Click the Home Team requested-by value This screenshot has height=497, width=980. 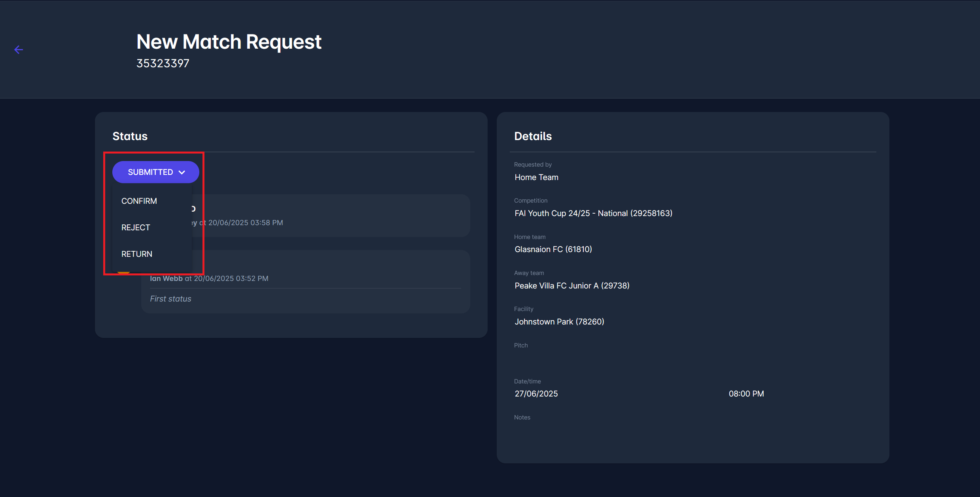pos(536,177)
